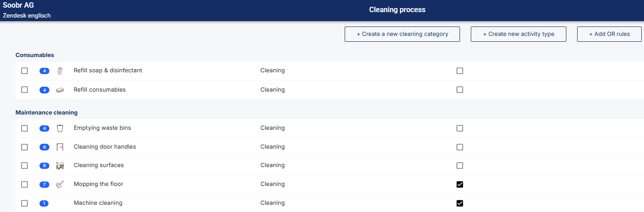
Task: Click the door icon for Cleaning door handles
Action: point(60,147)
